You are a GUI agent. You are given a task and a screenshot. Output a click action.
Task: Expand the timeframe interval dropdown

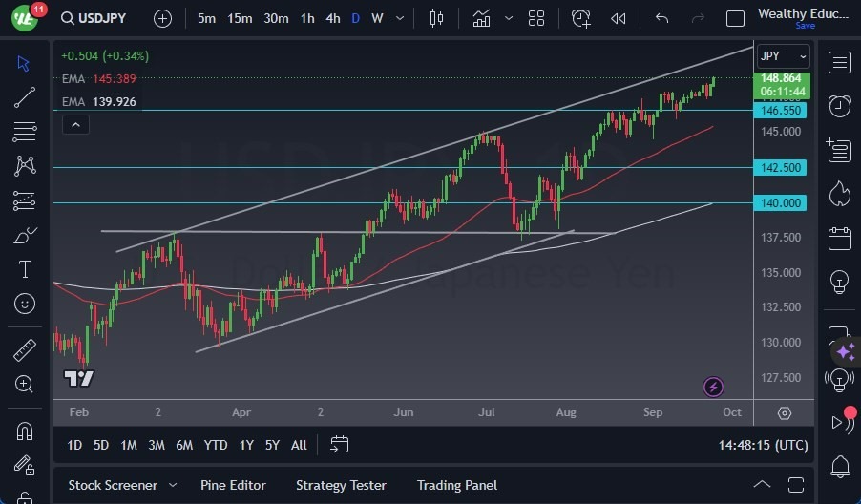(x=400, y=19)
